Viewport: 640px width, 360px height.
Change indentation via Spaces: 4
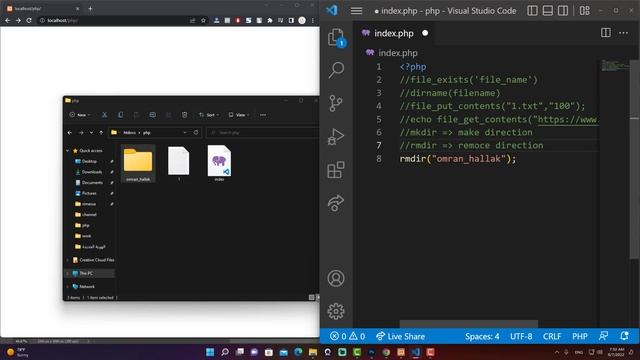[x=482, y=336]
